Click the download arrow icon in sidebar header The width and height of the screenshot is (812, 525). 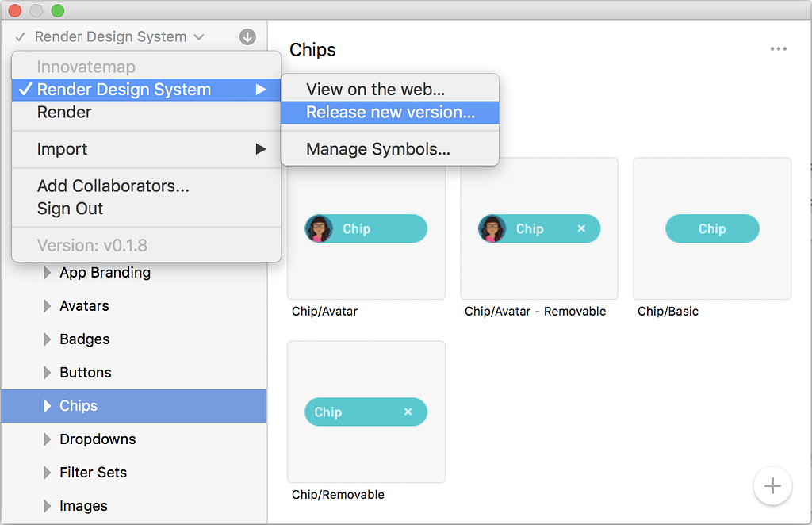(247, 36)
